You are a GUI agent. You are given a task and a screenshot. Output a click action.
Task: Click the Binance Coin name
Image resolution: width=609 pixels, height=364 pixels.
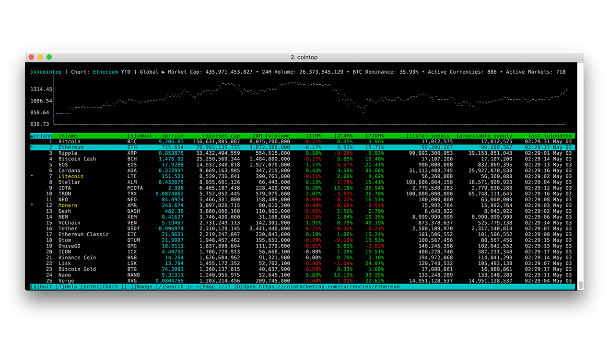pyautogui.click(x=77, y=257)
